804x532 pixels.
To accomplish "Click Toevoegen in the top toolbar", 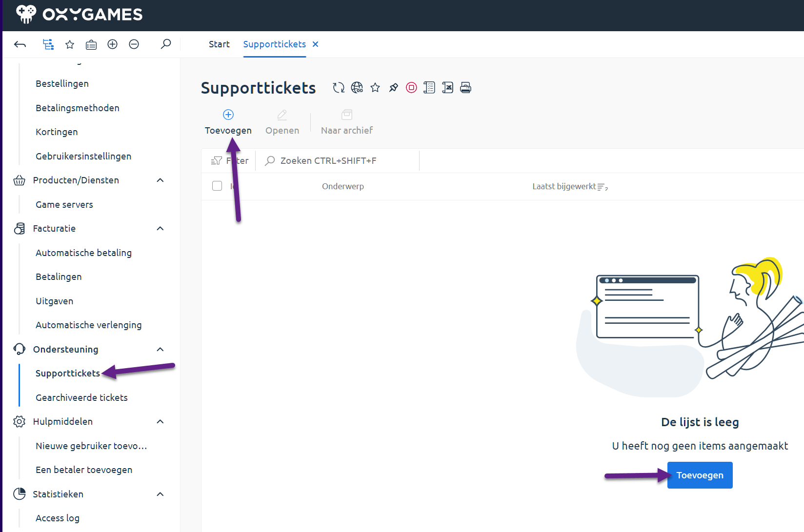I will [x=228, y=122].
